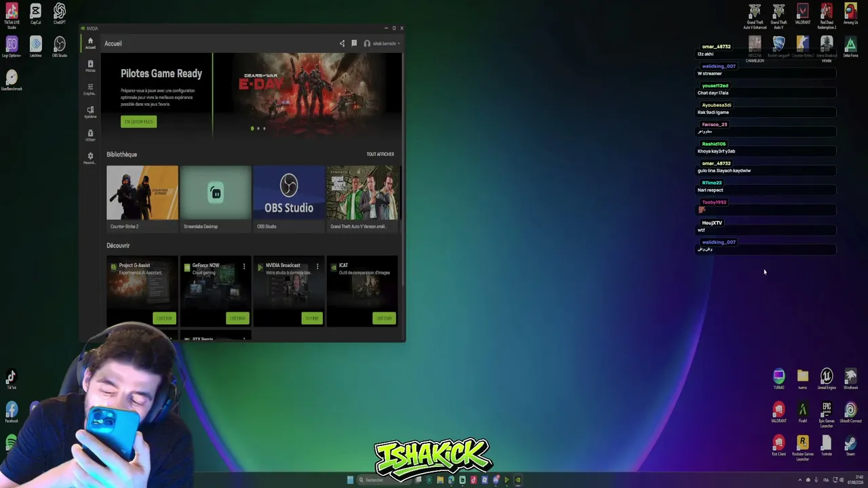This screenshot has height=488, width=868.
Task: Open the notifications icon in NVIDIA header
Action: click(x=354, y=43)
